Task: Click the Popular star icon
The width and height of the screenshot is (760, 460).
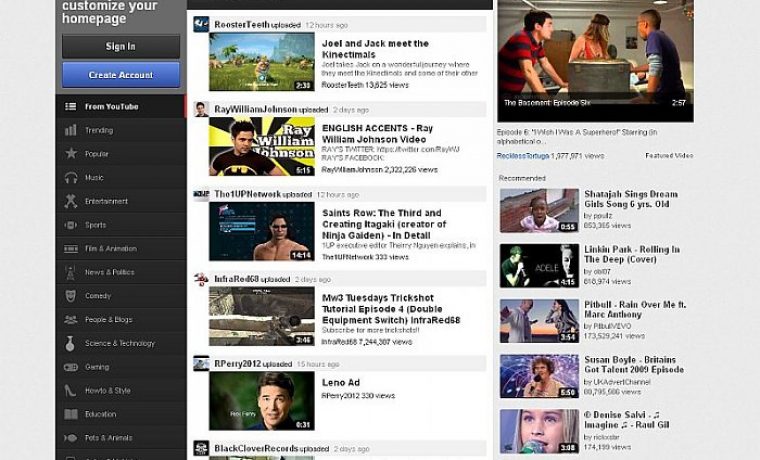Action: (71, 154)
